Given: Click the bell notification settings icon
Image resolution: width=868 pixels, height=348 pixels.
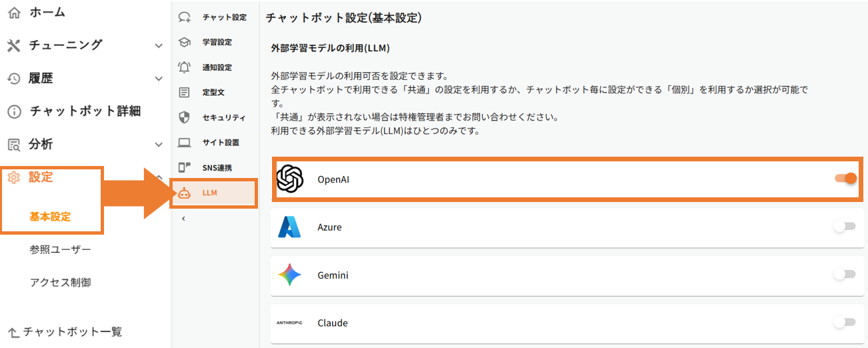Looking at the screenshot, I should pyautogui.click(x=185, y=67).
